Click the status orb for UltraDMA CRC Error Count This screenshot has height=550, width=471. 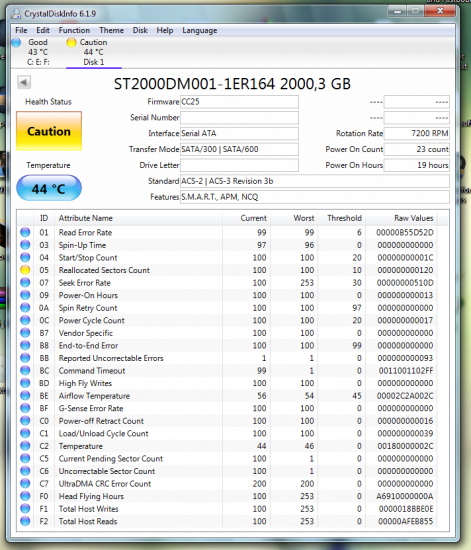25,484
